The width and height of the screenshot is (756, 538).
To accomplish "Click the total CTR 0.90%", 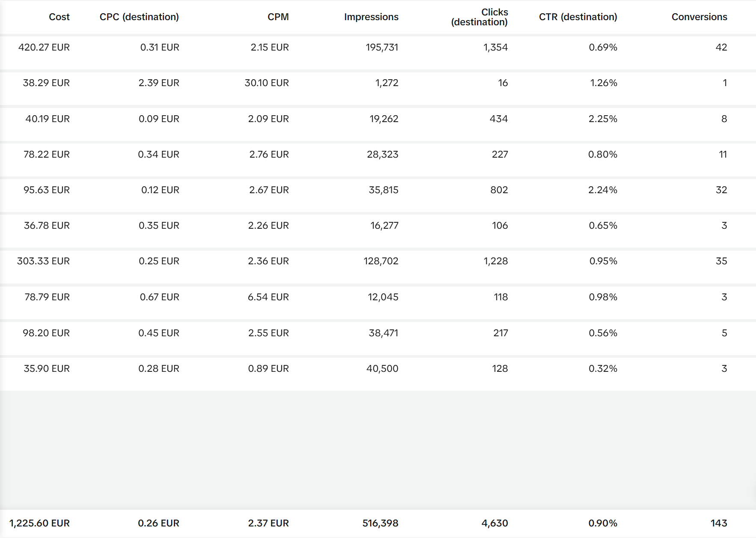I will click(603, 523).
